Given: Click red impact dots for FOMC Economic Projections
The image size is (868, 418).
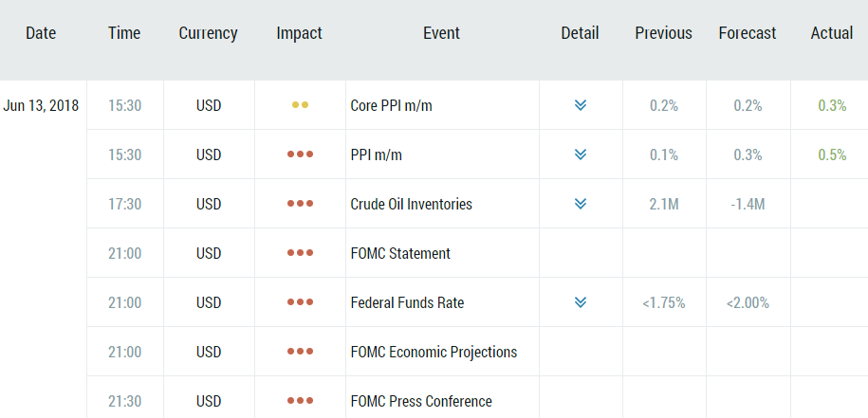Looking at the screenshot, I should pos(300,352).
